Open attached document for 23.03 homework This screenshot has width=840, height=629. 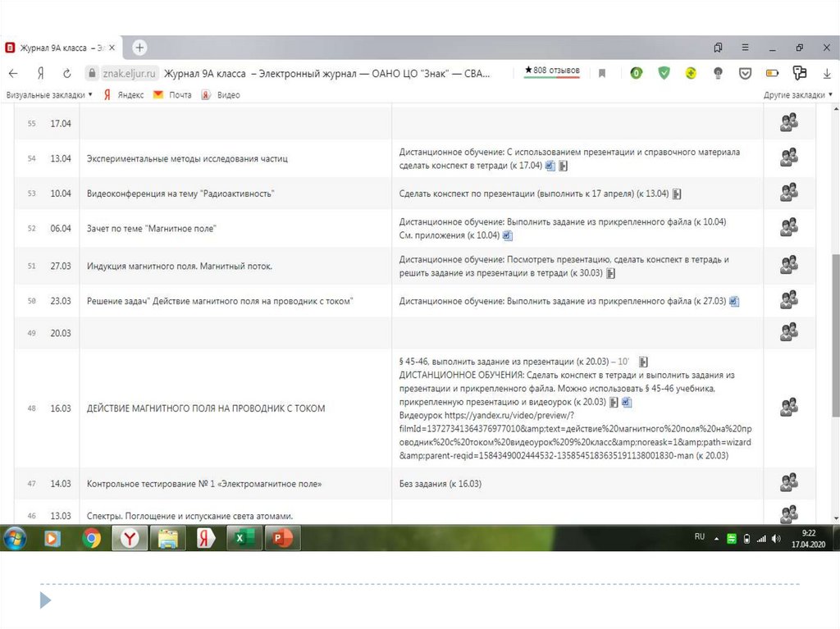pos(734,302)
